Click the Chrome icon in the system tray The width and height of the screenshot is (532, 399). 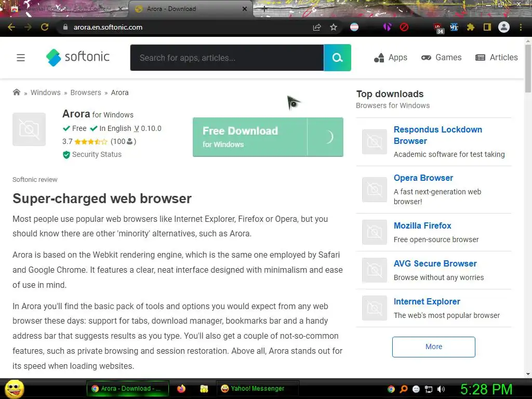click(x=391, y=389)
